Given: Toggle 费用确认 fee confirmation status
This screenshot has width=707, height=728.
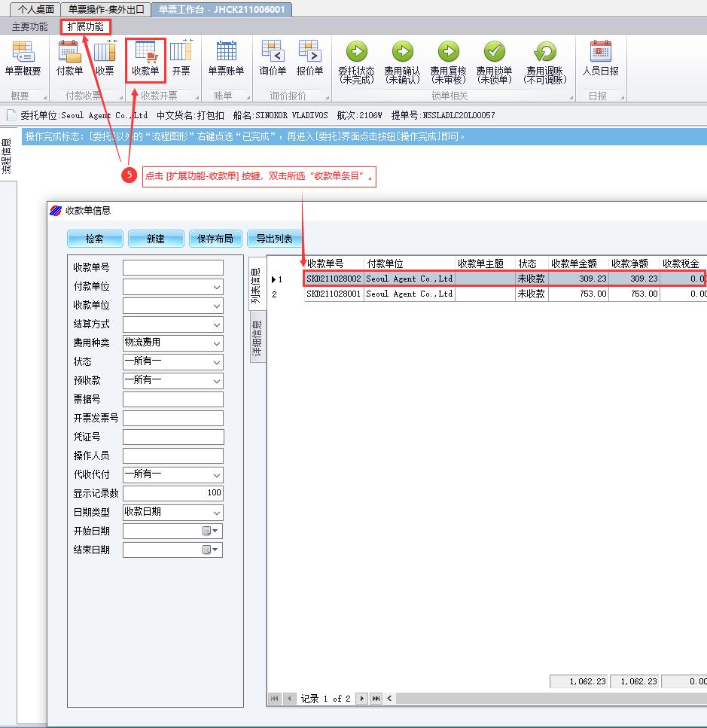Looking at the screenshot, I should click(x=402, y=61).
